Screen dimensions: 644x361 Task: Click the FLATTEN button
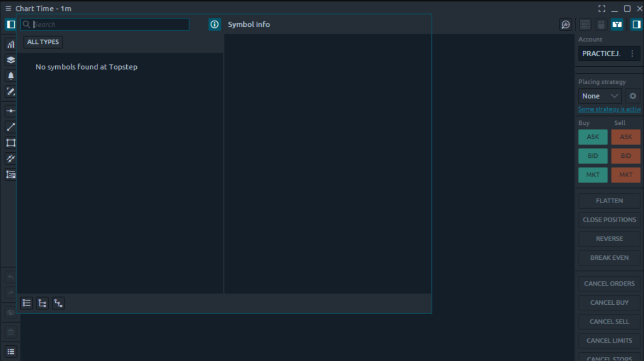(x=609, y=201)
